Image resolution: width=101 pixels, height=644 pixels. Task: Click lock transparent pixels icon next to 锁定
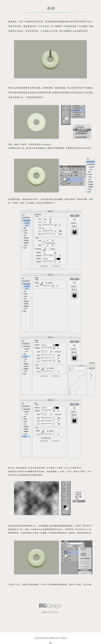click(x=64, y=175)
